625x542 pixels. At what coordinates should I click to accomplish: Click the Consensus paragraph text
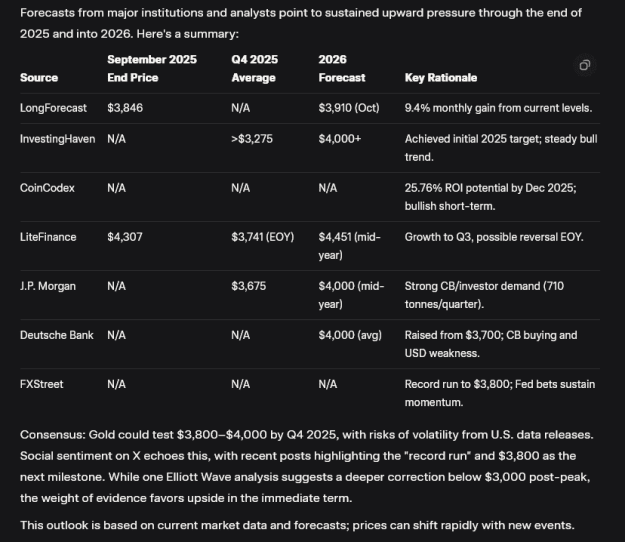(x=307, y=466)
